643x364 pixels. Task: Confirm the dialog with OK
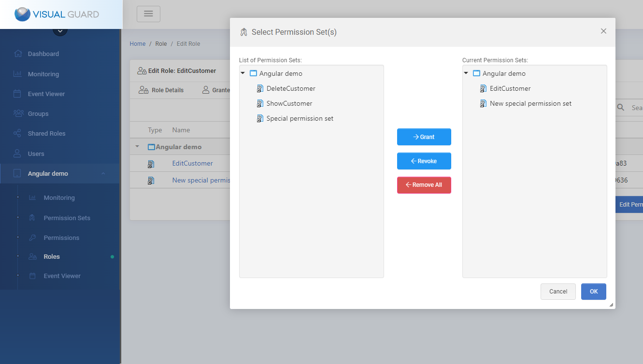593,292
